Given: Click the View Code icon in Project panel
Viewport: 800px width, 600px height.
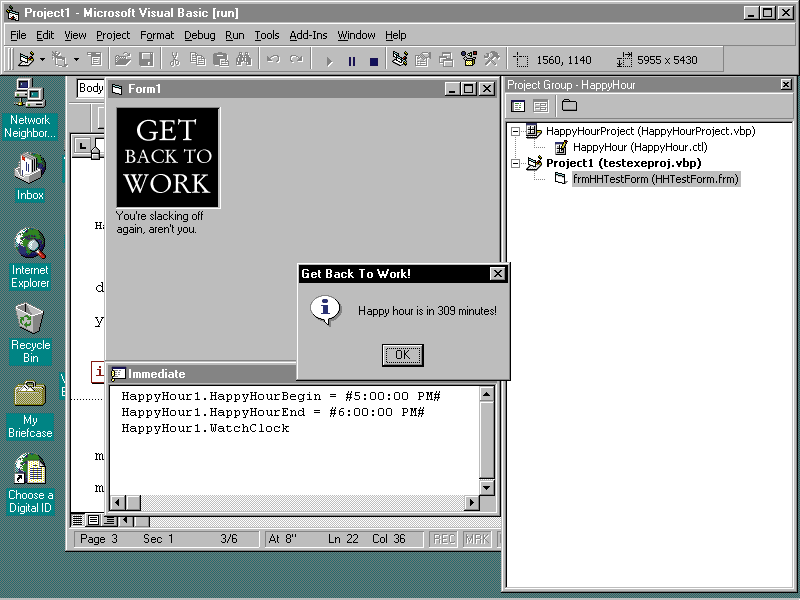Looking at the screenshot, I should click(518, 106).
